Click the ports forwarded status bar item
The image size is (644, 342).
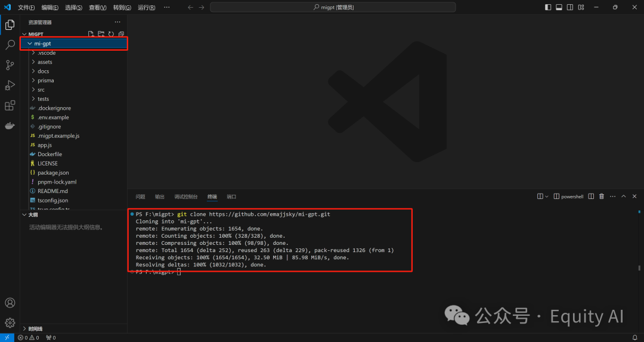pos(51,337)
